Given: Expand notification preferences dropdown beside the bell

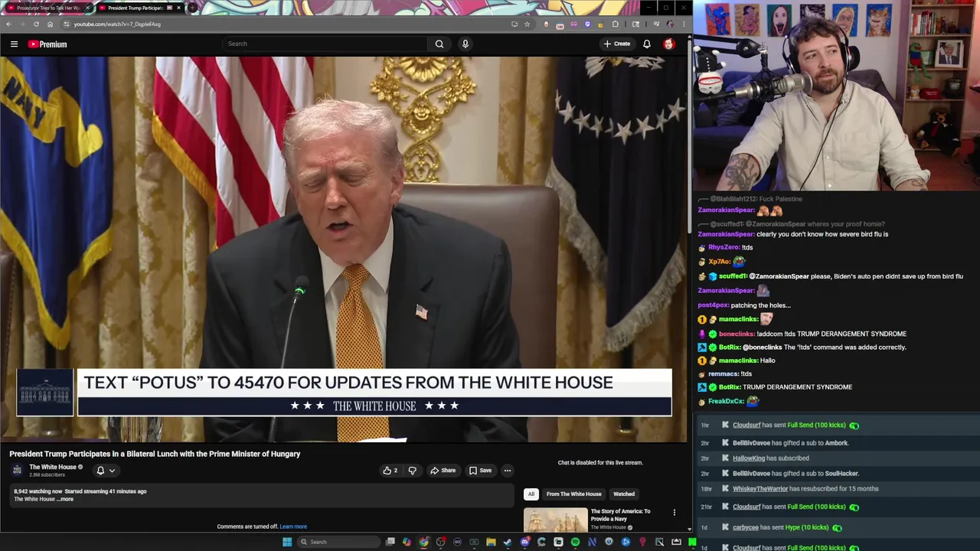Looking at the screenshot, I should coord(112,471).
